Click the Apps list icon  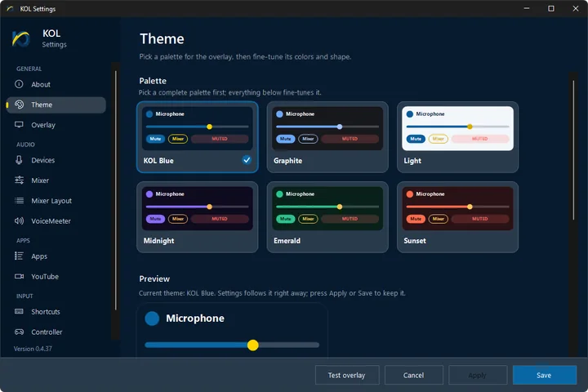point(19,256)
